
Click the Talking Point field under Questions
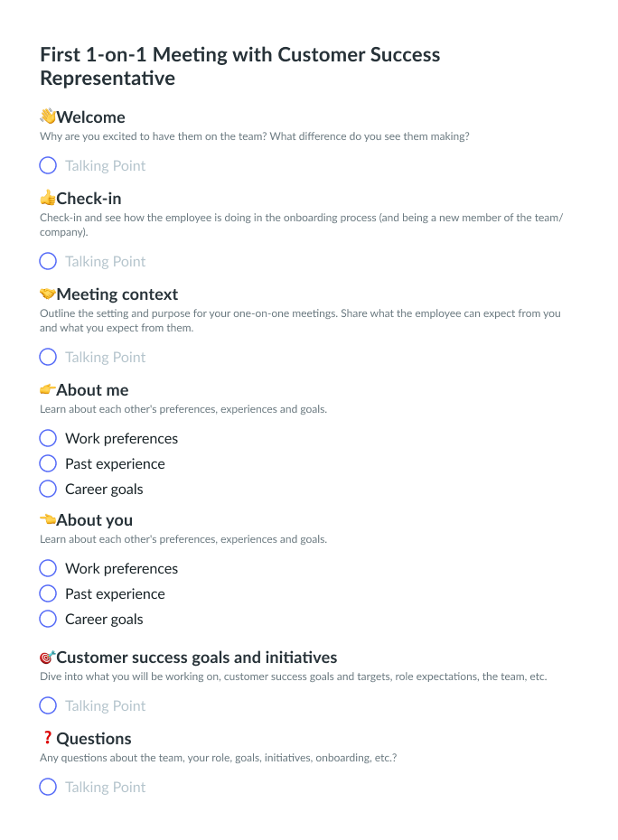pos(106,787)
